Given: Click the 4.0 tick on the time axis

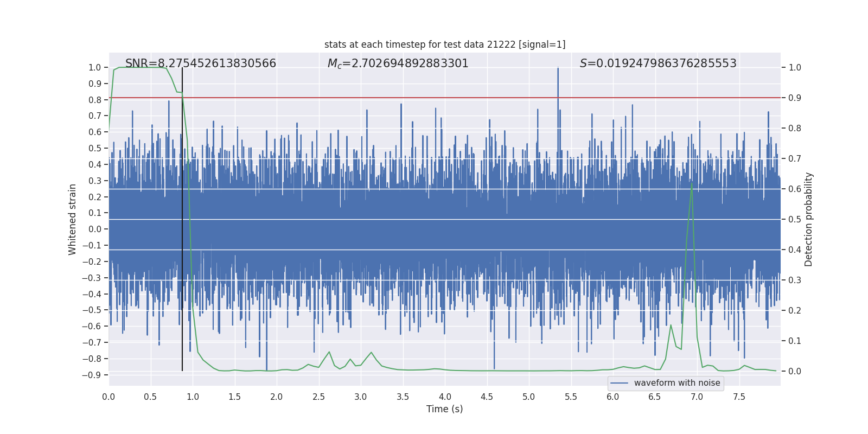Looking at the screenshot, I should coord(445,397).
